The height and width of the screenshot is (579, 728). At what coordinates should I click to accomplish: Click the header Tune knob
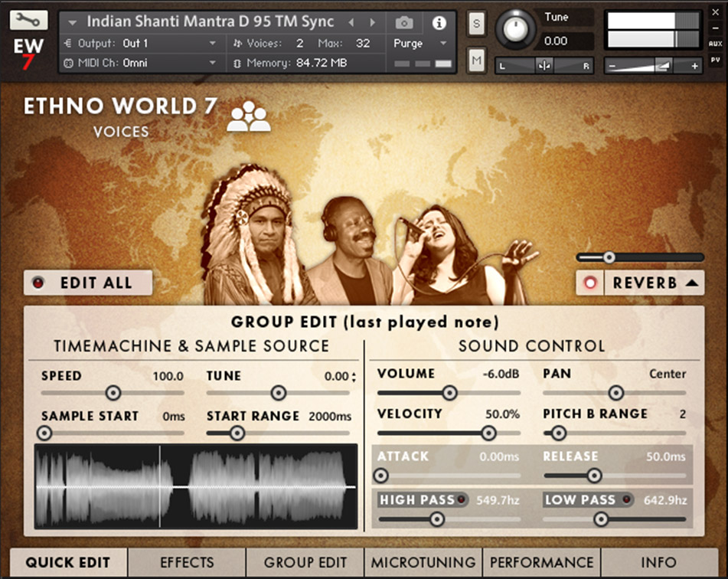click(x=514, y=30)
